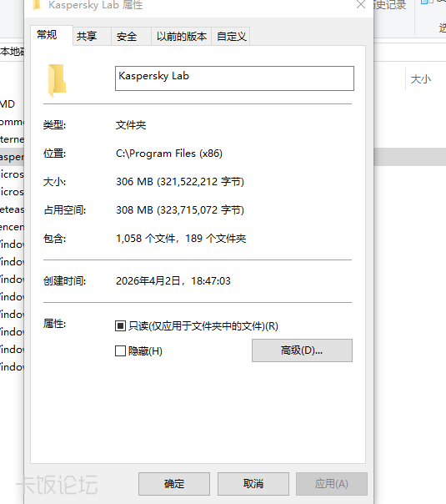Click the 属性: label
The height and width of the screenshot is (504, 446).
[x=54, y=324]
